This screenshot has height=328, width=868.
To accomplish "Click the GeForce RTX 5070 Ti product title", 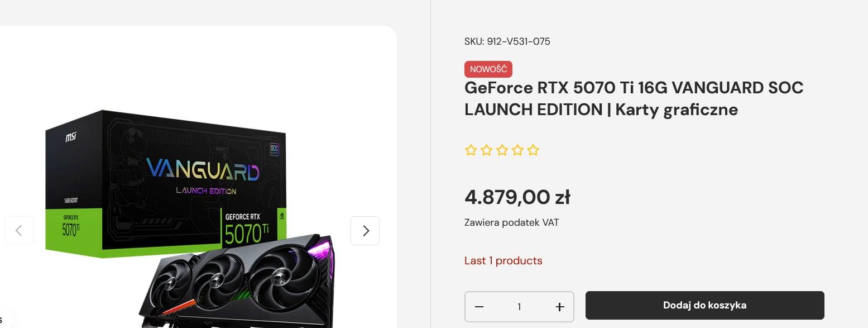I will (634, 99).
